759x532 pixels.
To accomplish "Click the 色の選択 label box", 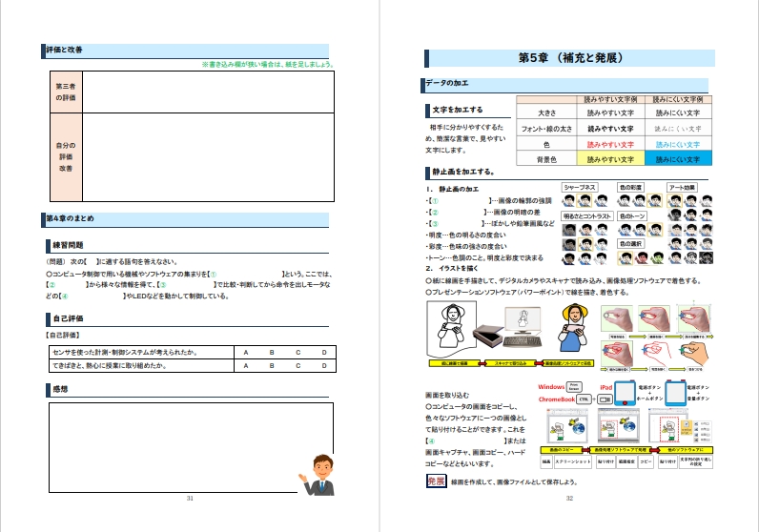I will click(x=630, y=243).
